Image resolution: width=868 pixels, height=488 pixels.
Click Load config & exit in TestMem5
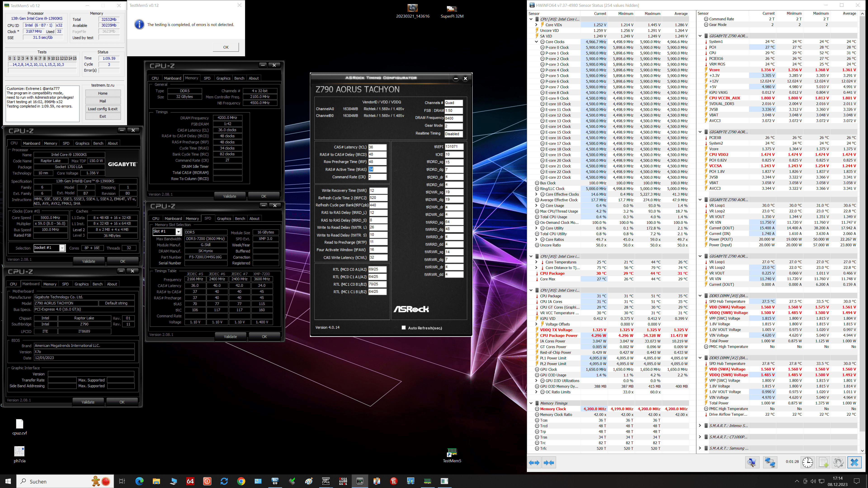pos(103,109)
